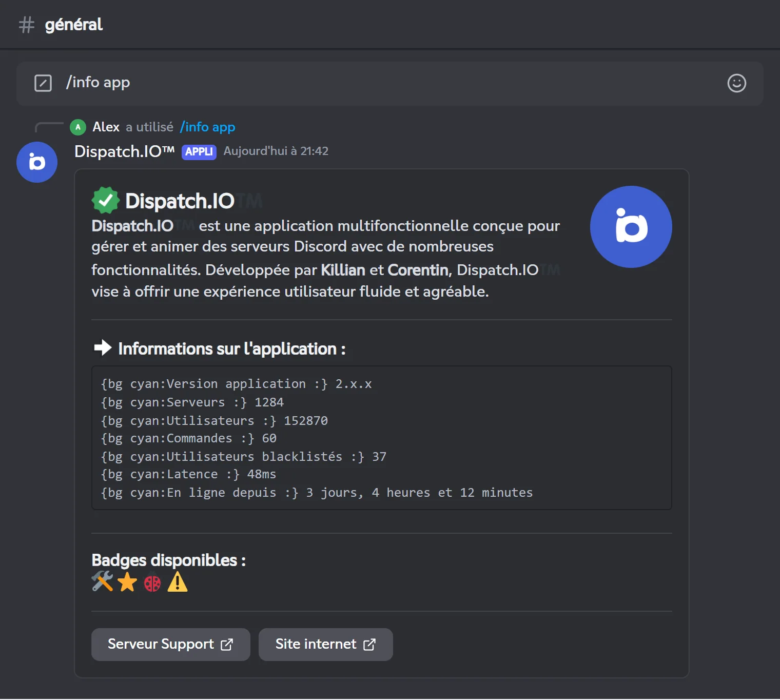Click the slash command icon in message box
The height and width of the screenshot is (700, 780).
coord(43,83)
